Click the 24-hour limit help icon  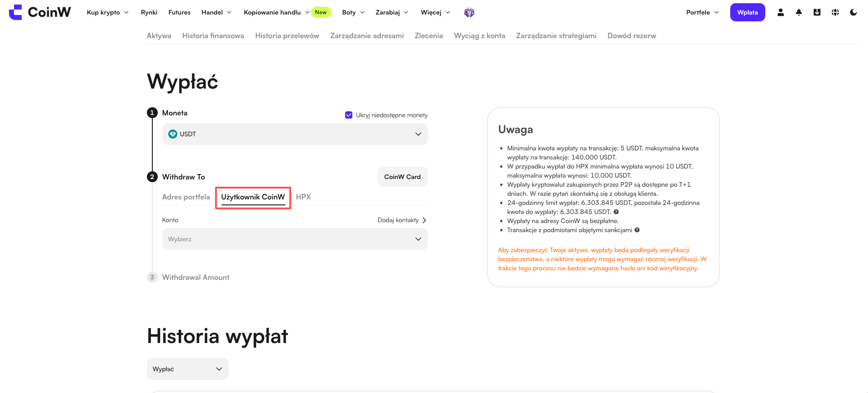tap(616, 212)
